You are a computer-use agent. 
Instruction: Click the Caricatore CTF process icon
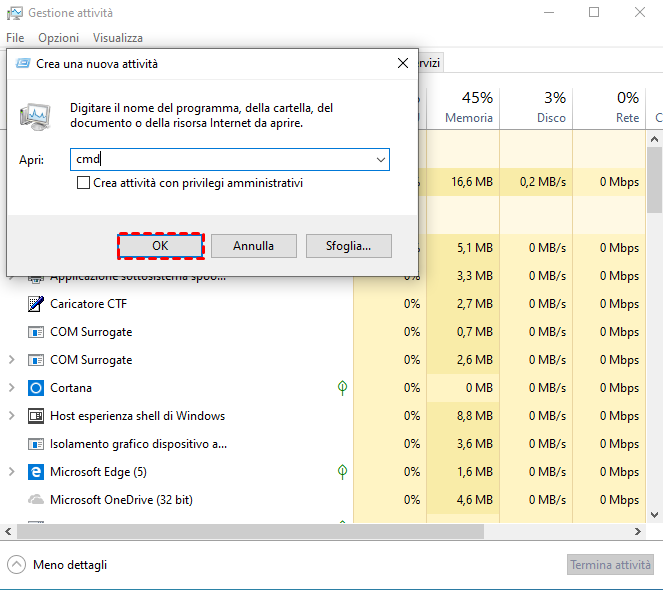pyautogui.click(x=35, y=304)
